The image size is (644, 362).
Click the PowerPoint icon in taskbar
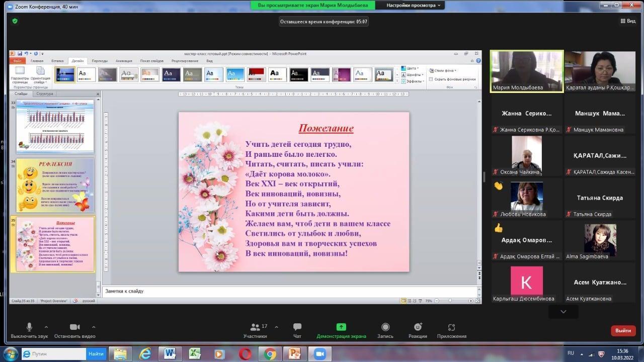pos(294,354)
